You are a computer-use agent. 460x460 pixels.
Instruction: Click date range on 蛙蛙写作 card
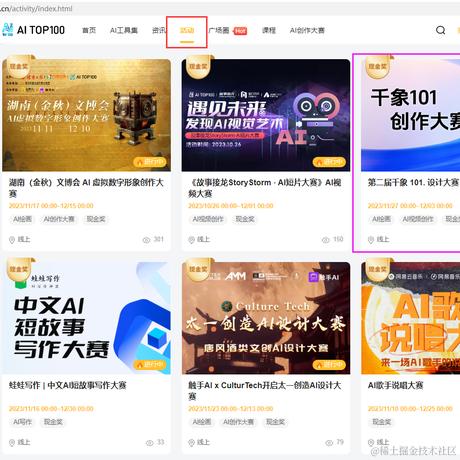coord(51,408)
